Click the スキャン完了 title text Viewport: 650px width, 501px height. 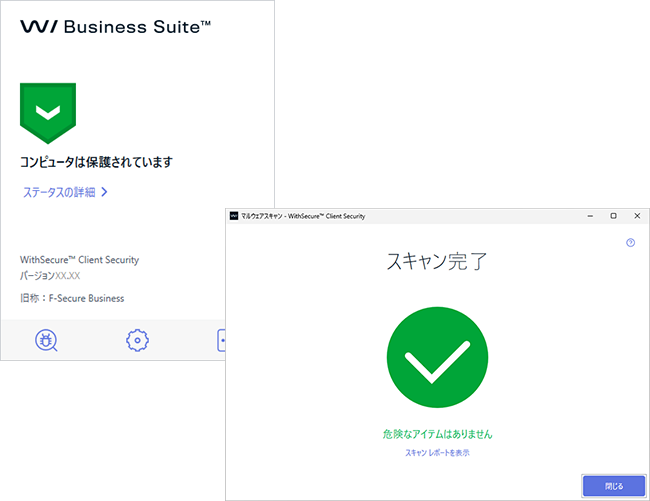click(437, 261)
